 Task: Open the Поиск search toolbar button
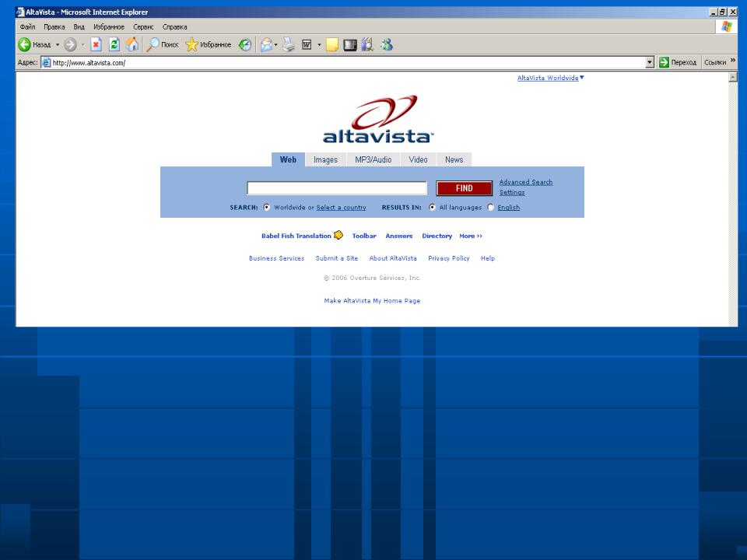[162, 45]
